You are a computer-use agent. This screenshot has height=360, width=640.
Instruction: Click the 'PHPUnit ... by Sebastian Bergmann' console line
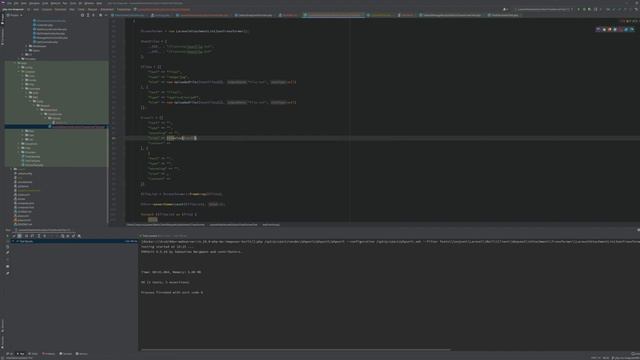tap(191, 252)
